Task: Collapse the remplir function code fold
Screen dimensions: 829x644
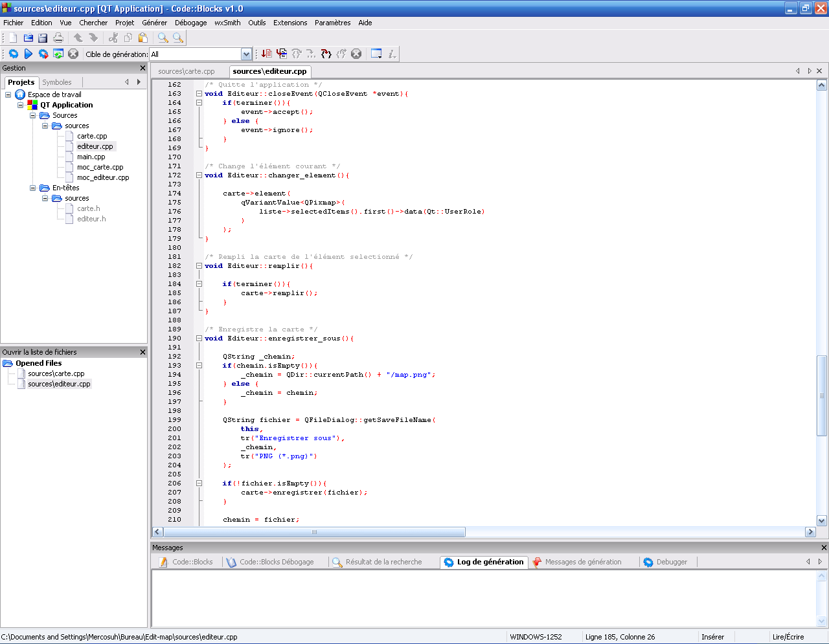Action: [199, 265]
